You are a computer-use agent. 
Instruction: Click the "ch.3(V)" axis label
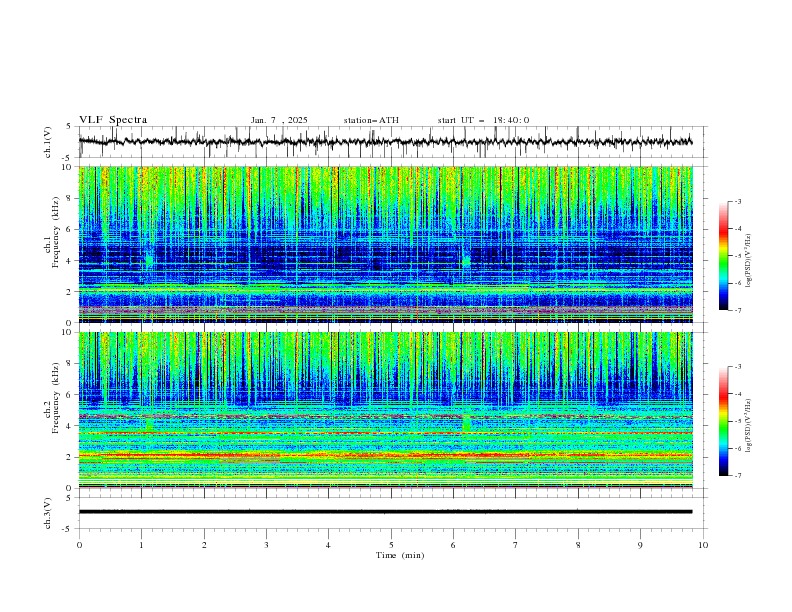(x=48, y=513)
